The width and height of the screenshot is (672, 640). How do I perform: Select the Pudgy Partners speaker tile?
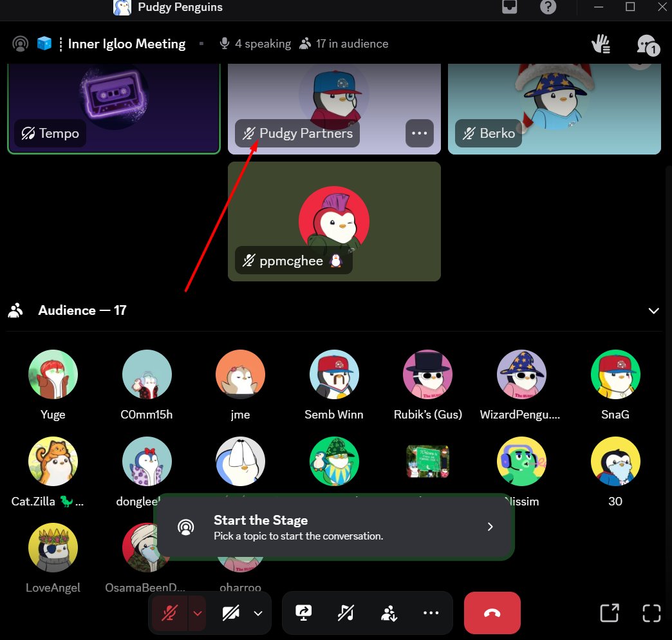[x=334, y=108]
